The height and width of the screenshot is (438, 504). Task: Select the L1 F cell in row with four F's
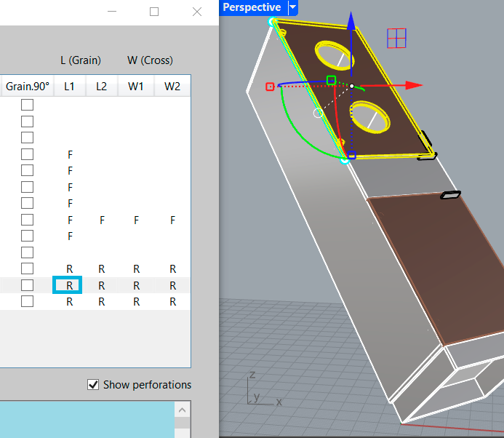(70, 220)
